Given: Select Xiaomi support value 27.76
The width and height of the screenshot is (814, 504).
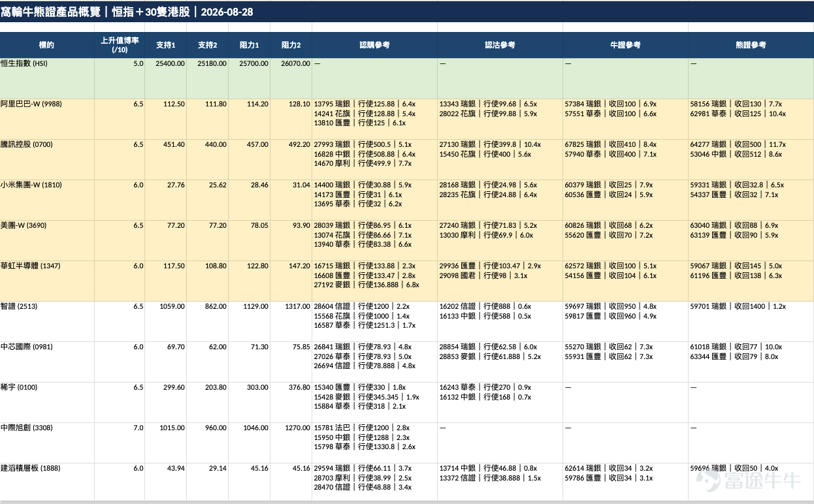Looking at the screenshot, I should tap(176, 185).
